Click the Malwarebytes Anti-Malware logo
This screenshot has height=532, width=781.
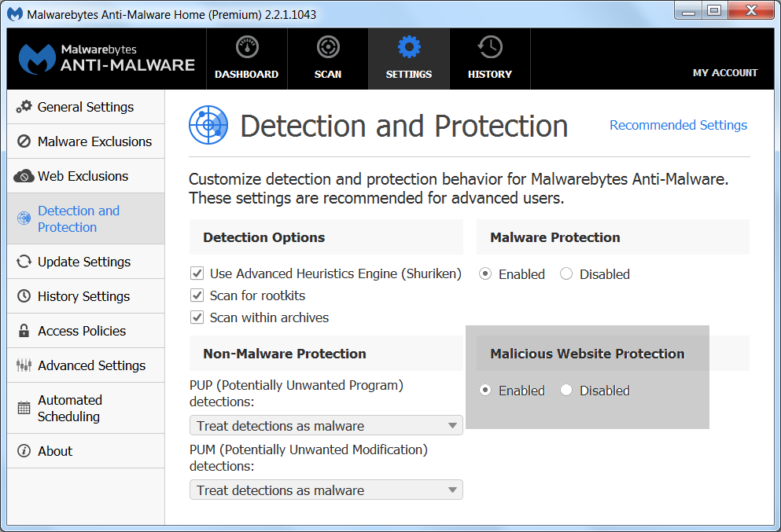click(x=106, y=59)
